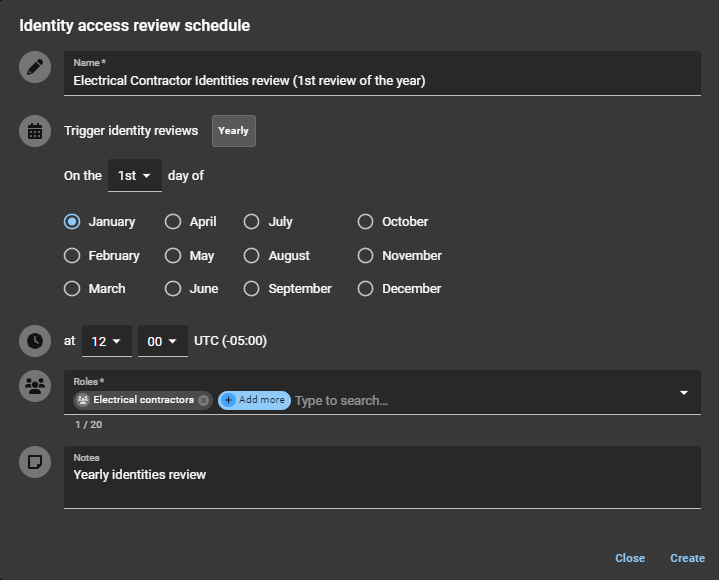Select the February radio button
The image size is (719, 580).
click(72, 256)
